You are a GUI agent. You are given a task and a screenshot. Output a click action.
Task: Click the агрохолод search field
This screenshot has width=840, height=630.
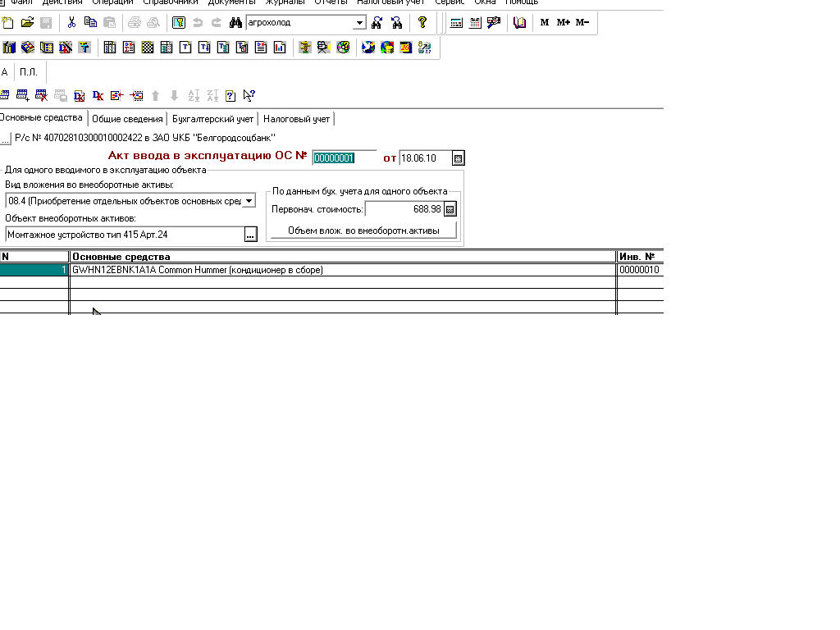tap(300, 22)
